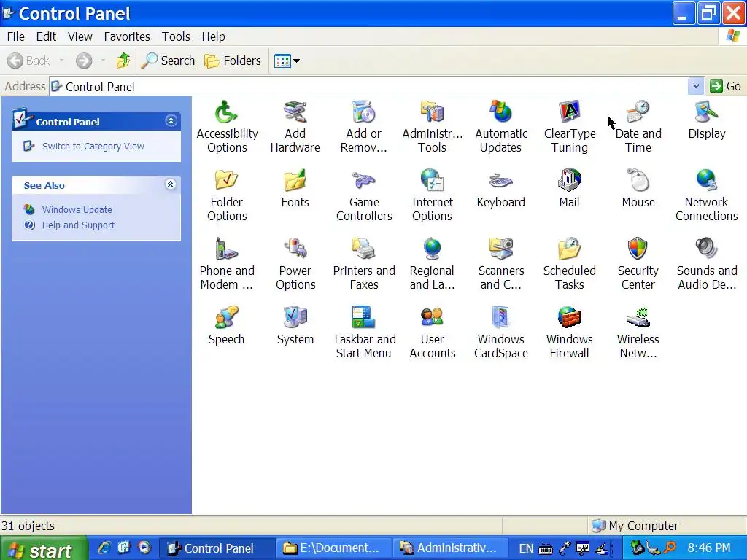Toggle the Folders pane button

coord(233,61)
